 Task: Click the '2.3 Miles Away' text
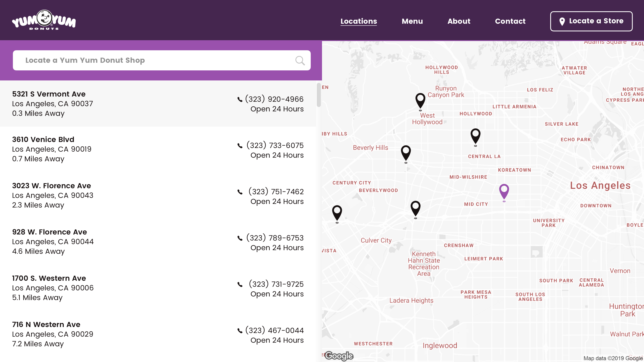click(x=38, y=205)
